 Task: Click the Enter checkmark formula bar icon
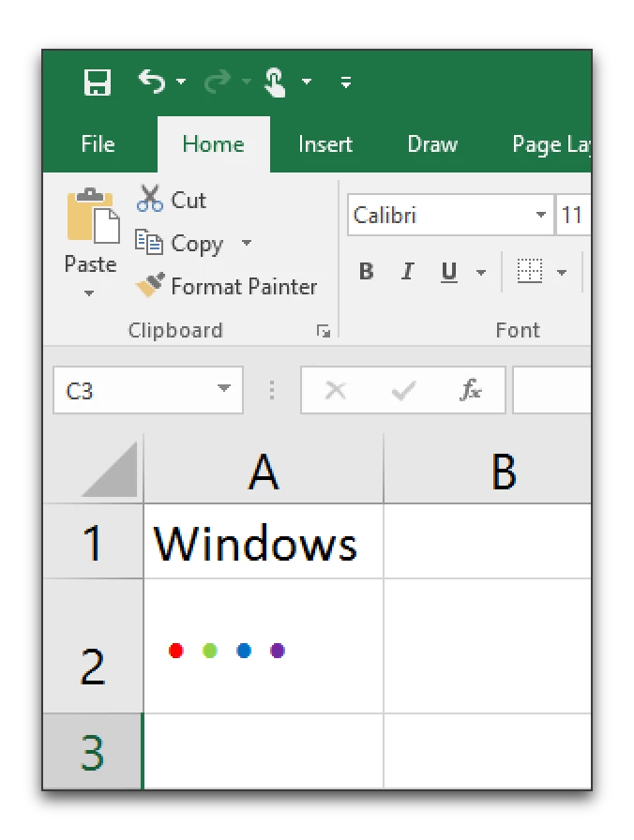coord(403,391)
